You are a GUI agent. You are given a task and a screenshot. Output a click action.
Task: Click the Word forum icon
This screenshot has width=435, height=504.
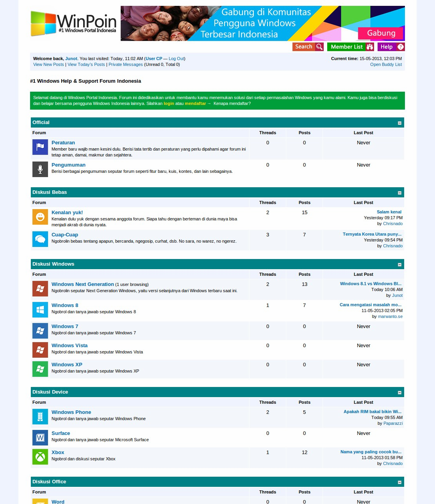tap(40, 501)
